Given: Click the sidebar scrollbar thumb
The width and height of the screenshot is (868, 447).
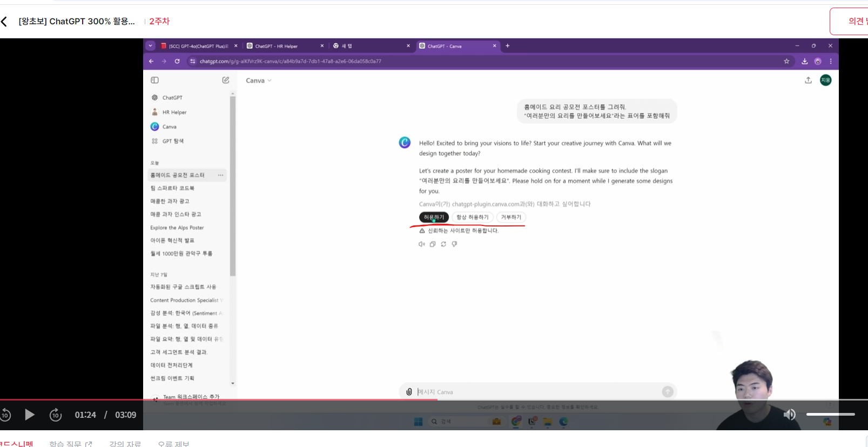Looking at the screenshot, I should point(233,186).
